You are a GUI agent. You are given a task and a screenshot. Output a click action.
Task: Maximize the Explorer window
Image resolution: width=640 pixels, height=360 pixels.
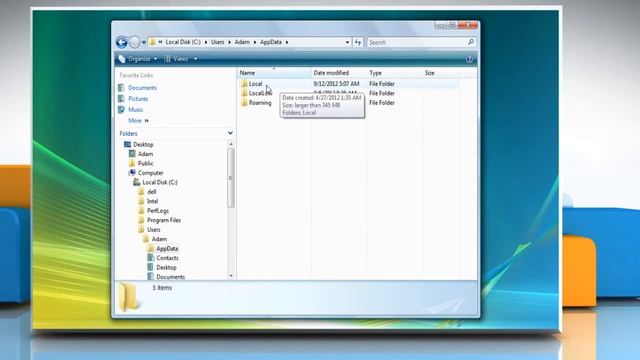[x=452, y=25]
